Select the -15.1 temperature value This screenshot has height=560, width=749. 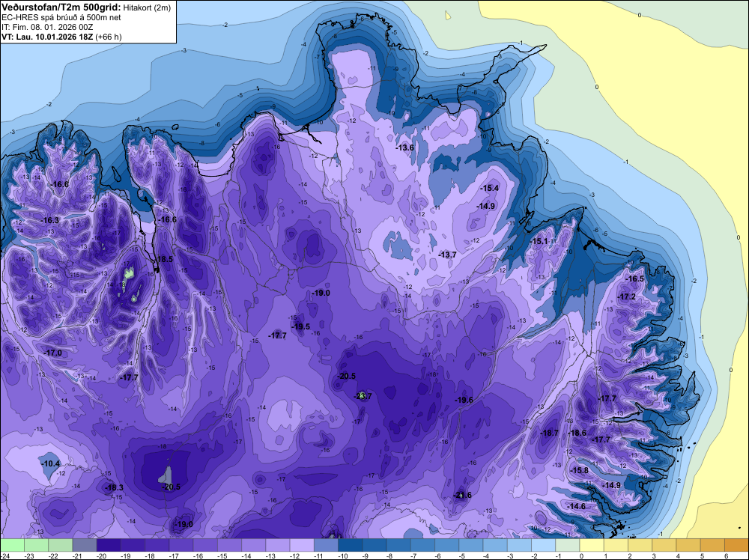click(x=539, y=241)
